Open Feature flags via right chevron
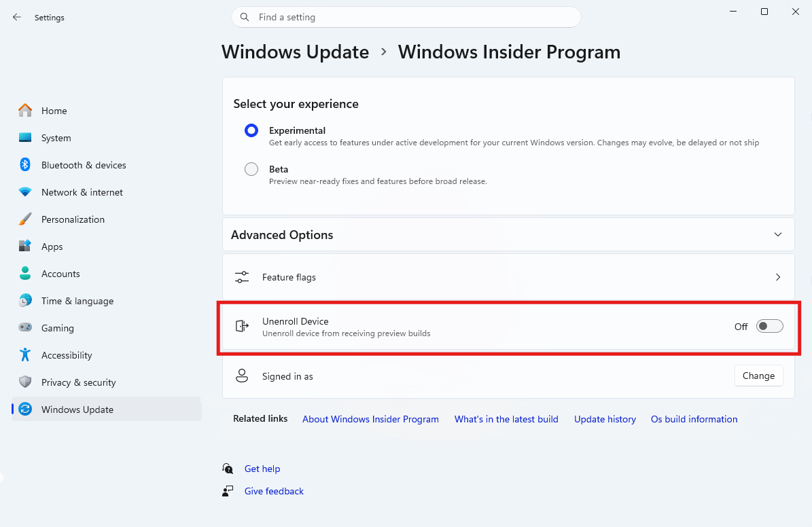 point(778,277)
